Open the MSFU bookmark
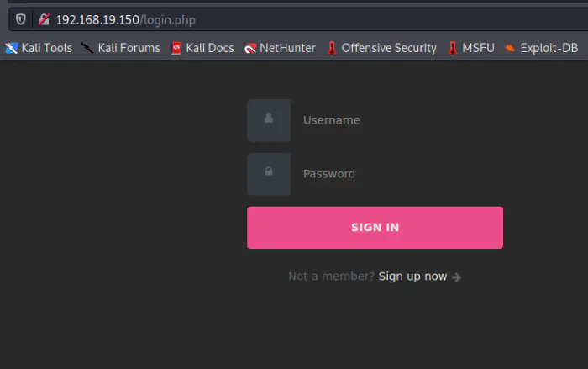Viewport: 588px width, 369px height. [478, 48]
